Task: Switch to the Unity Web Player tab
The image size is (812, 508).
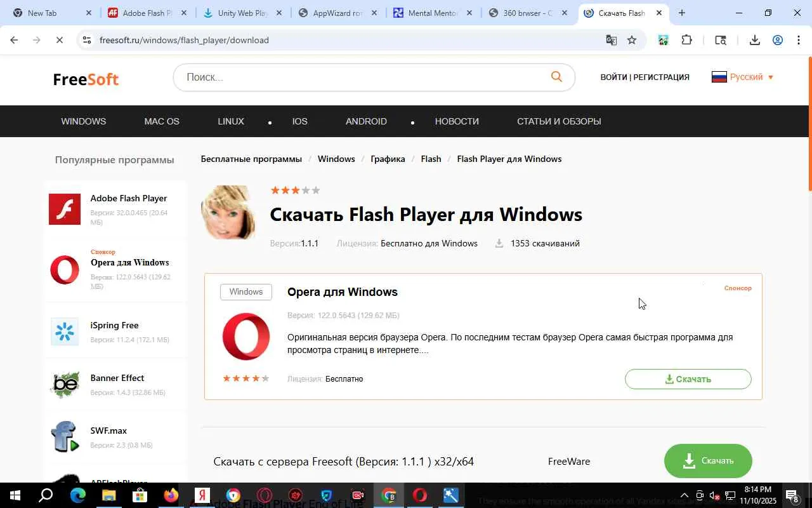Action: pyautogui.click(x=242, y=13)
